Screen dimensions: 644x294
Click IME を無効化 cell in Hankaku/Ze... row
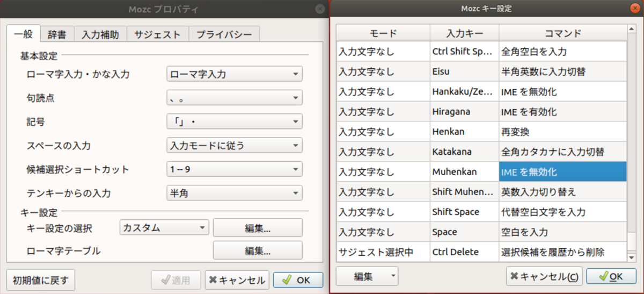(562, 91)
